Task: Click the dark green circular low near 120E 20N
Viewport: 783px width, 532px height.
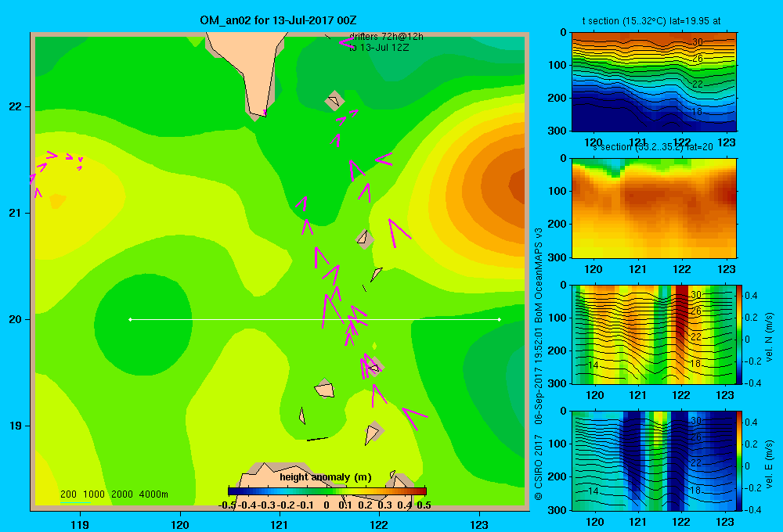Action: pyautogui.click(x=143, y=325)
